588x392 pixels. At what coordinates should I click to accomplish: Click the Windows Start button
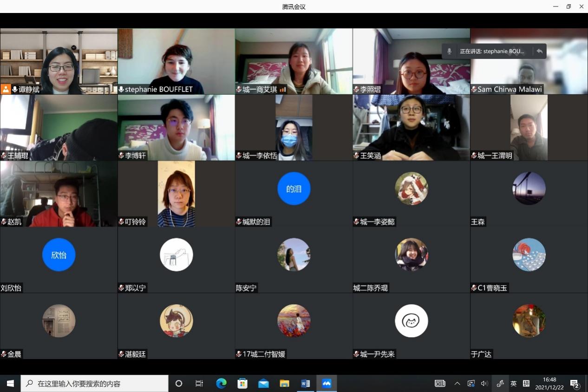[x=10, y=384]
